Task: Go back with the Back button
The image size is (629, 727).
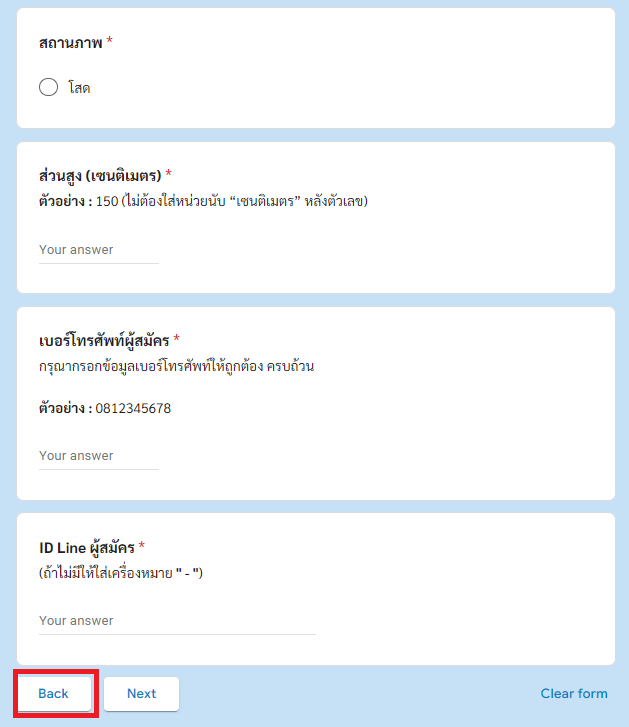Action: (x=54, y=694)
